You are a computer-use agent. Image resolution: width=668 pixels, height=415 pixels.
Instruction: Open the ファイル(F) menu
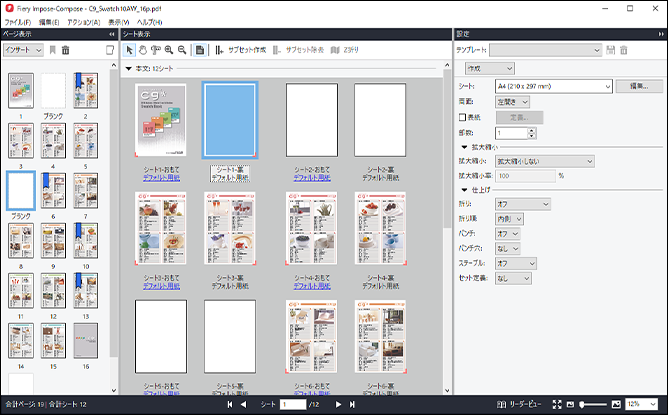(x=18, y=20)
